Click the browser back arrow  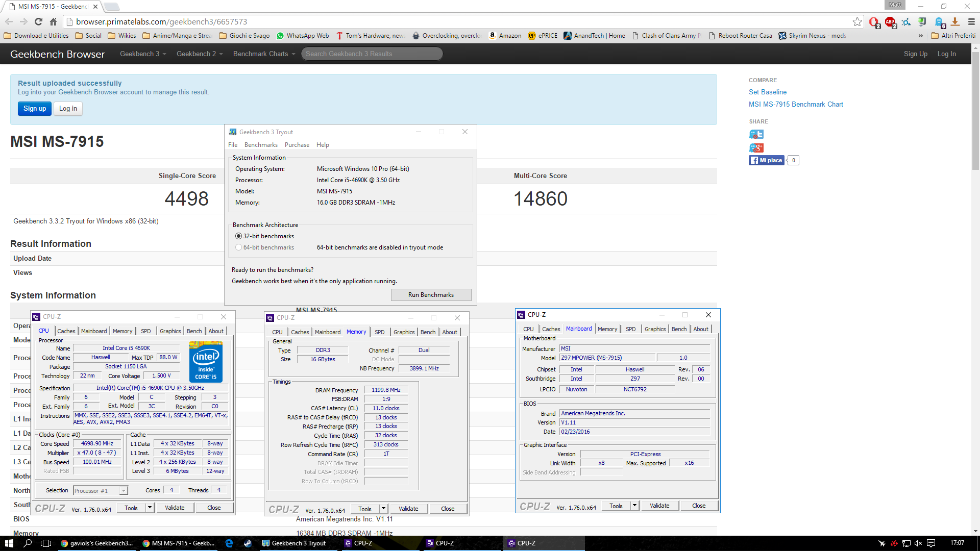point(9,21)
